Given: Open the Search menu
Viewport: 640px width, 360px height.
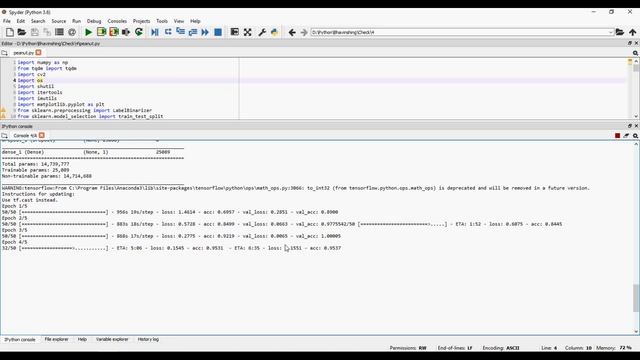Looking at the screenshot, I should pos(38,21).
